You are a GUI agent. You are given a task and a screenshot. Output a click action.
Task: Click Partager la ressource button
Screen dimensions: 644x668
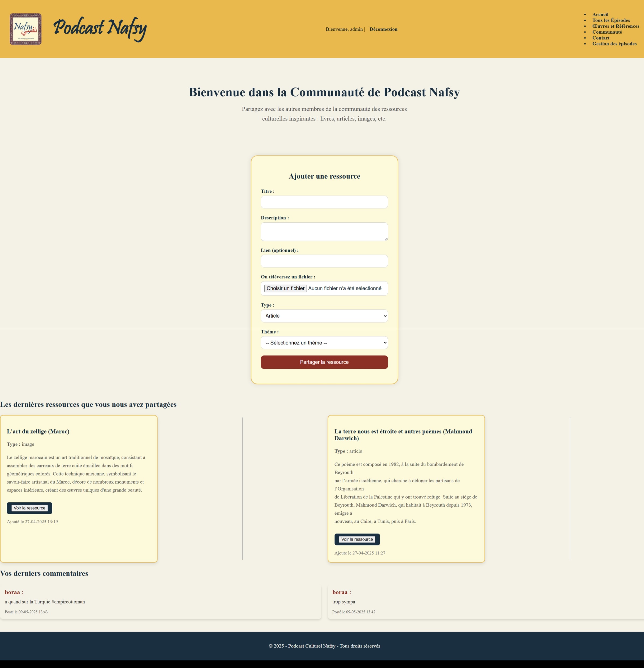[324, 362]
